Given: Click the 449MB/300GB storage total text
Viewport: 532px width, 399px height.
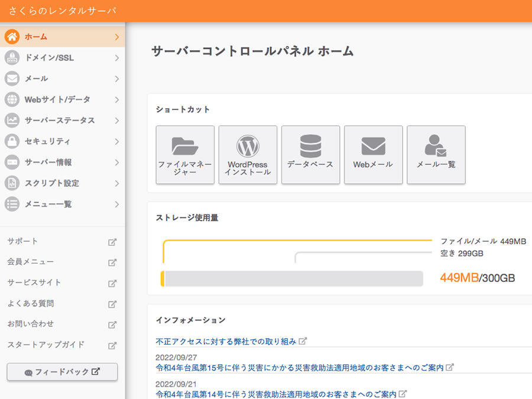Looking at the screenshot, I should (x=478, y=278).
